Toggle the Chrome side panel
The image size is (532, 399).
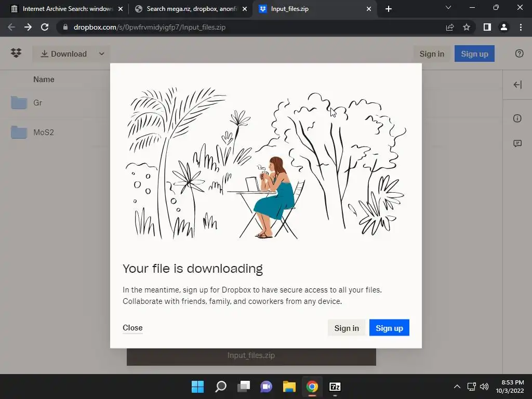[x=487, y=27]
